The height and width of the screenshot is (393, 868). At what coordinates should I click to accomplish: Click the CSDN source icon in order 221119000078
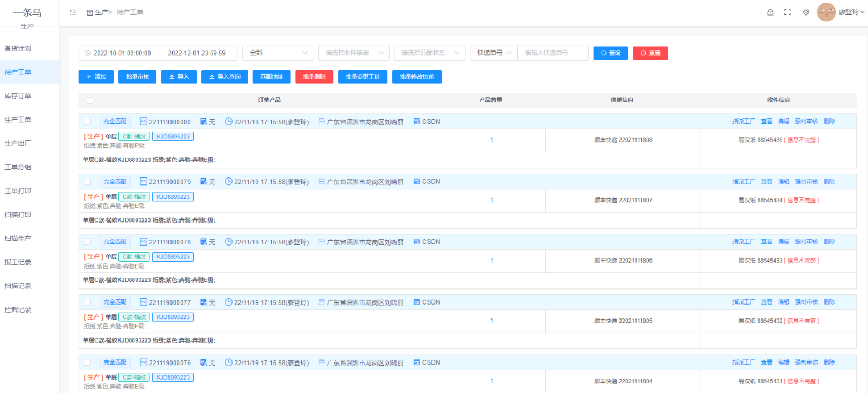(x=416, y=242)
